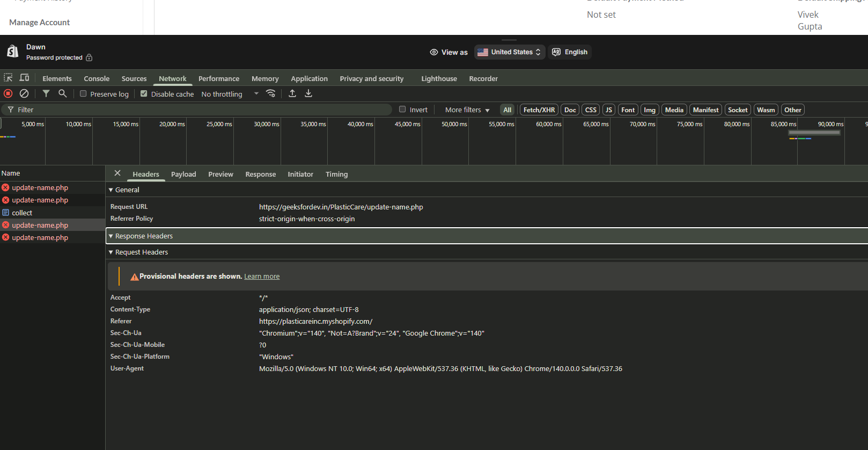Open the No throttling dropdown
The height and width of the screenshot is (450, 868).
(230, 94)
